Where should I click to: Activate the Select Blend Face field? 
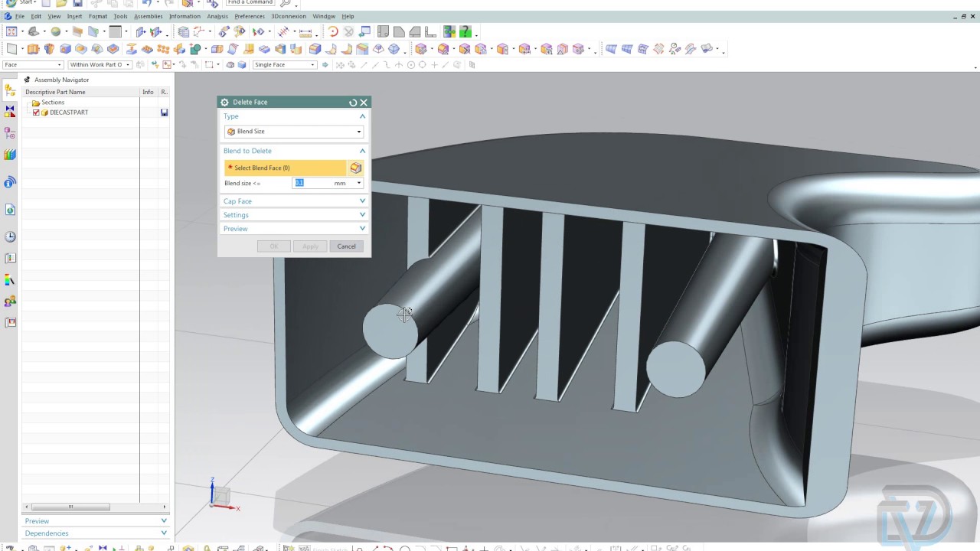click(285, 168)
